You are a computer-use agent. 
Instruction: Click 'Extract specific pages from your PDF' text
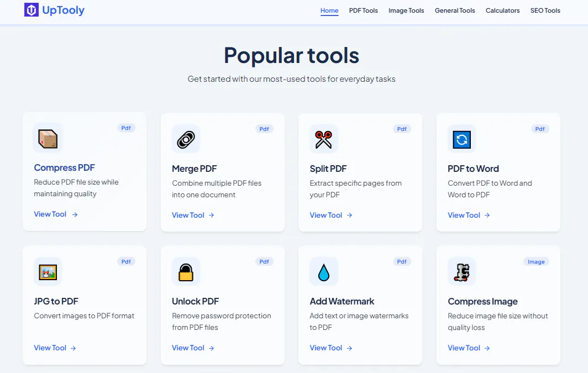click(355, 189)
